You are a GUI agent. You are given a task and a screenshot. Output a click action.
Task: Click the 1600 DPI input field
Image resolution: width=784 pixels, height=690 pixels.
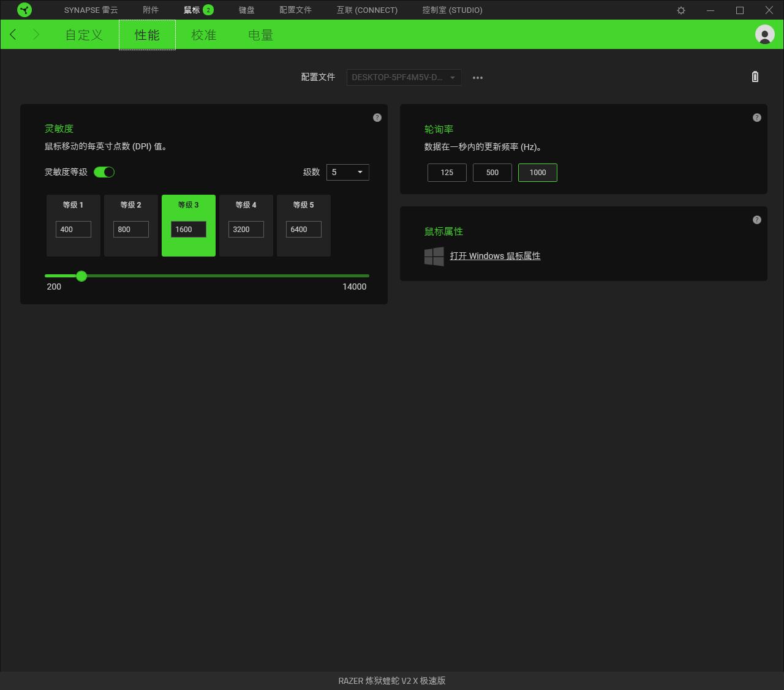pyautogui.click(x=189, y=229)
